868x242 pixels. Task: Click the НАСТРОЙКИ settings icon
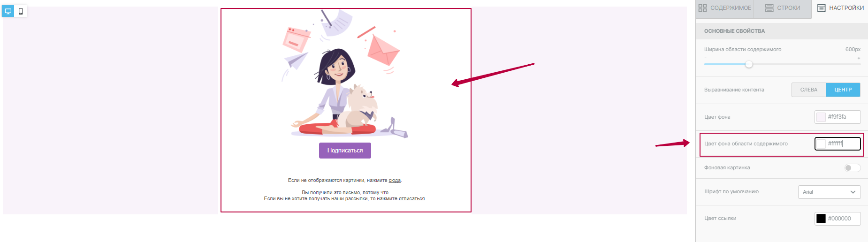[x=822, y=8]
